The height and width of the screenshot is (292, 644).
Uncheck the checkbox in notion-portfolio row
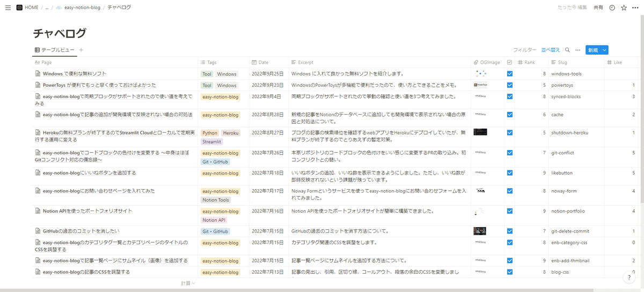[x=510, y=211]
